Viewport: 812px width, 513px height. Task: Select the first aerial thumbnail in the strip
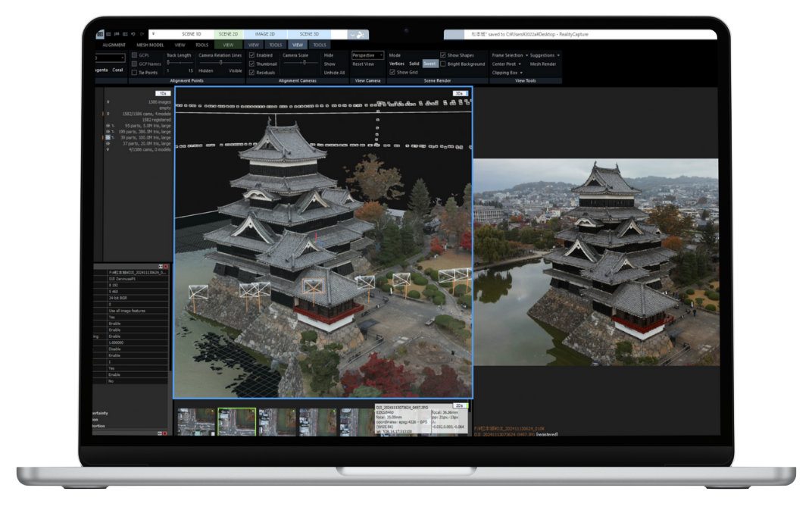point(196,421)
